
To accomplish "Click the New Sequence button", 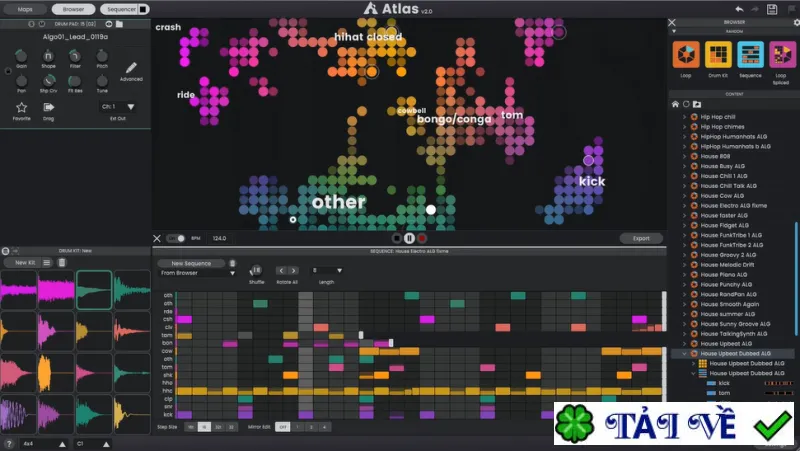I will click(191, 263).
